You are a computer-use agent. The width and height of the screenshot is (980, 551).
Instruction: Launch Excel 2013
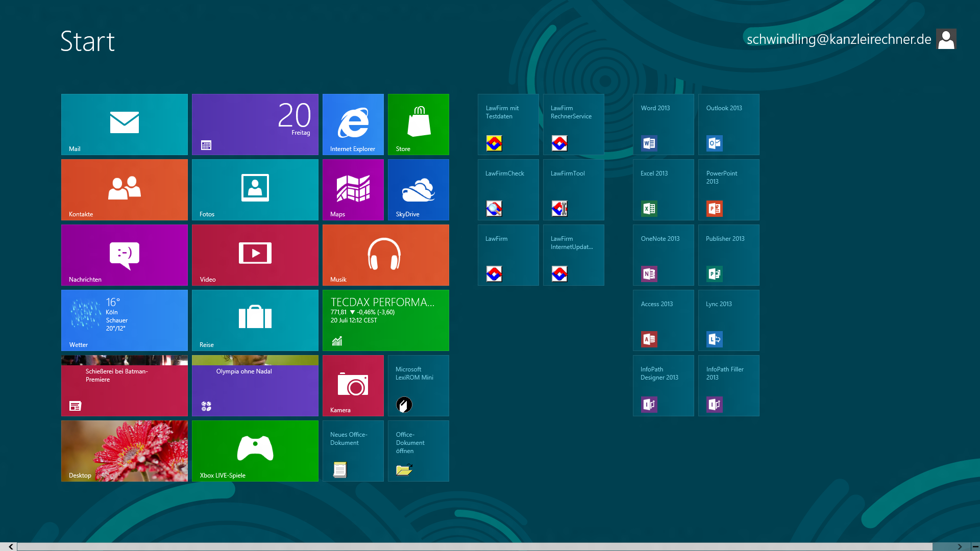663,190
